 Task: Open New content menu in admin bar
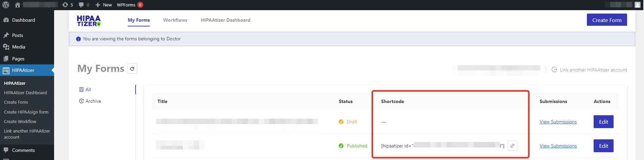(104, 5)
